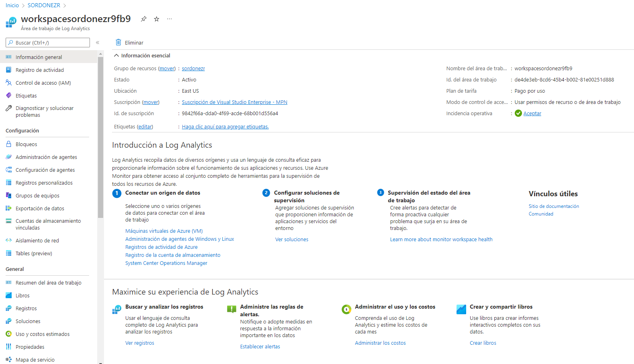Select Información general menu item
Image resolution: width=634 pixels, height=364 pixels.
point(49,57)
